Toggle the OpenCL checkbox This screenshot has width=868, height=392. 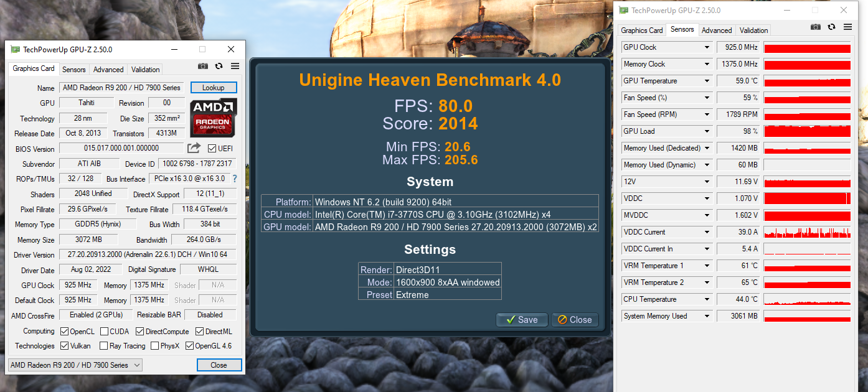click(x=64, y=332)
